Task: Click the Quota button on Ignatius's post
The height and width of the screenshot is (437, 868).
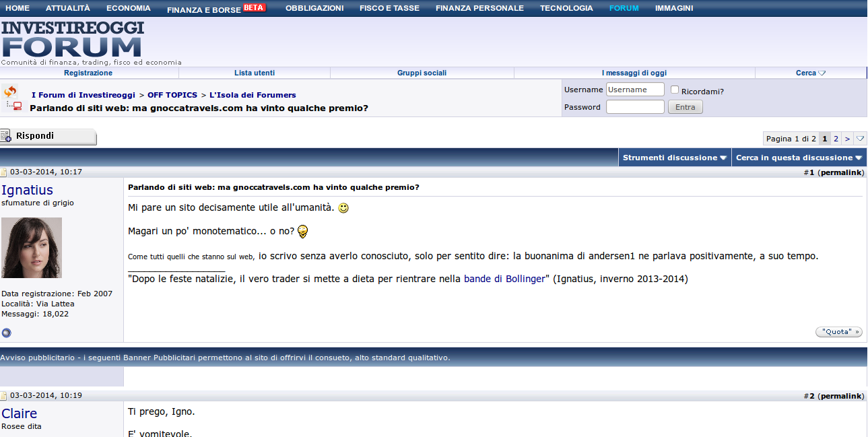Action: coord(838,332)
